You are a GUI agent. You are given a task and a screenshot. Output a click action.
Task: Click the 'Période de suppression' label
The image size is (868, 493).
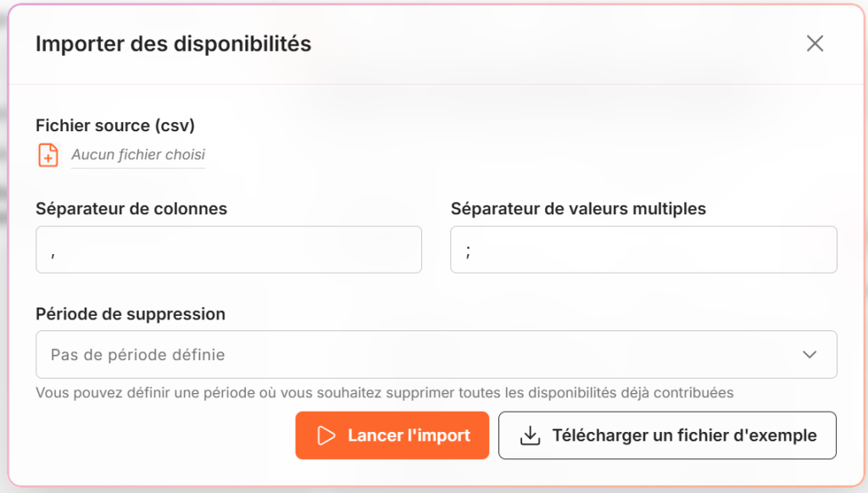(x=130, y=313)
